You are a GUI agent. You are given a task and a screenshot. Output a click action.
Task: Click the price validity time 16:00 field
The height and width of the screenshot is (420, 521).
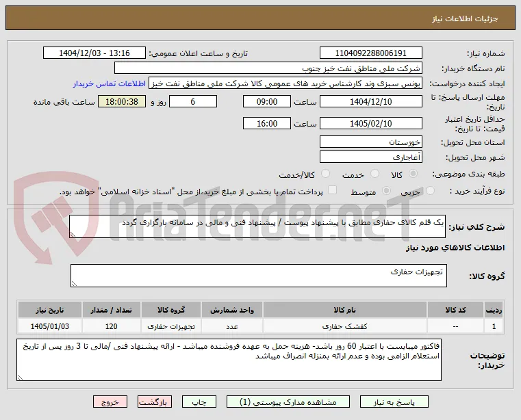pos(267,124)
